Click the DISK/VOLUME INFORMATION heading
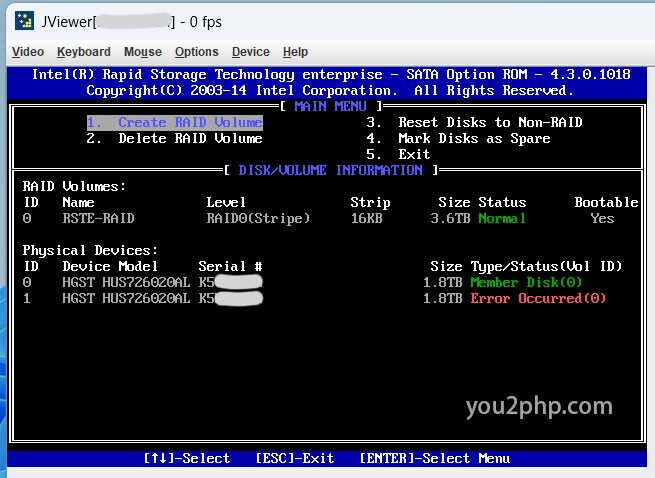Viewport: 655px width, 478px height. tap(330, 170)
